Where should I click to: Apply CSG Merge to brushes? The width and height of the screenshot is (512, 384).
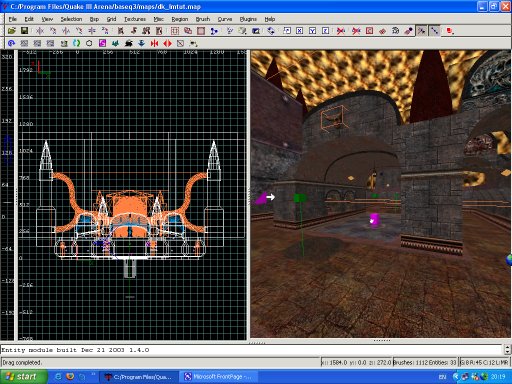tap(188, 31)
